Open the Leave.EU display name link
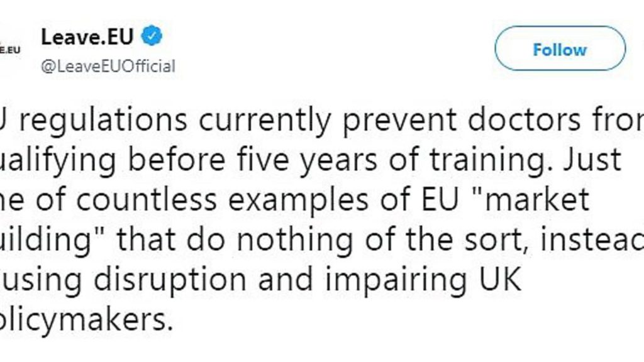Viewport: 644px width, 362px height. (87, 37)
